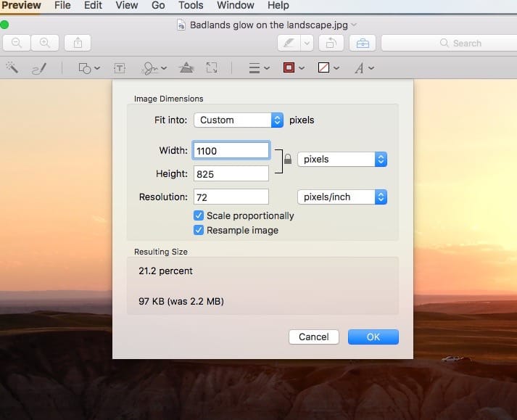Uncheck Scale proportionally checkbox
Viewport: 517px width, 420px height.
point(199,215)
